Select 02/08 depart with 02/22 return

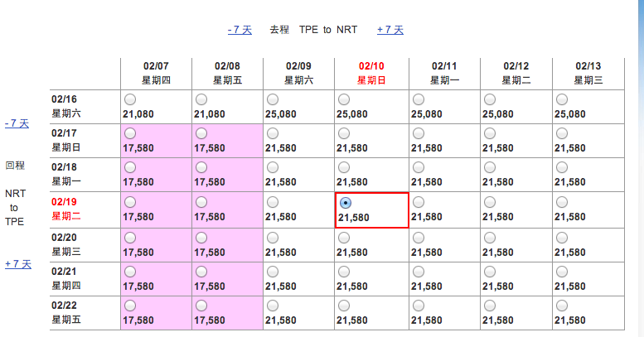201,306
